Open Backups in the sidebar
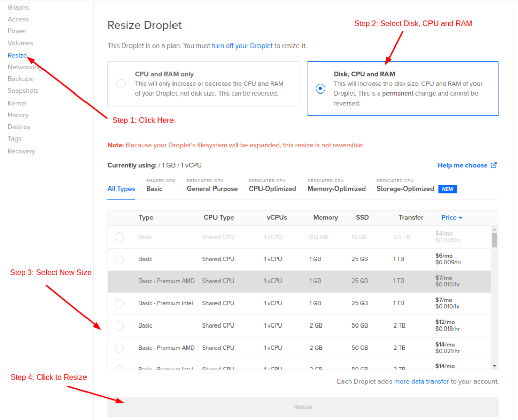 [x=20, y=79]
